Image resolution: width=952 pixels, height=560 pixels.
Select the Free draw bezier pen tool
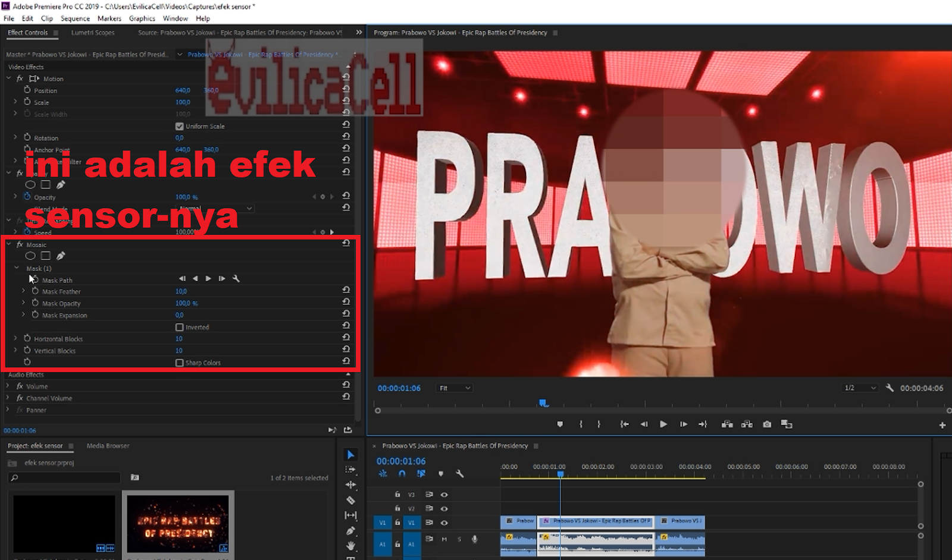click(x=61, y=255)
